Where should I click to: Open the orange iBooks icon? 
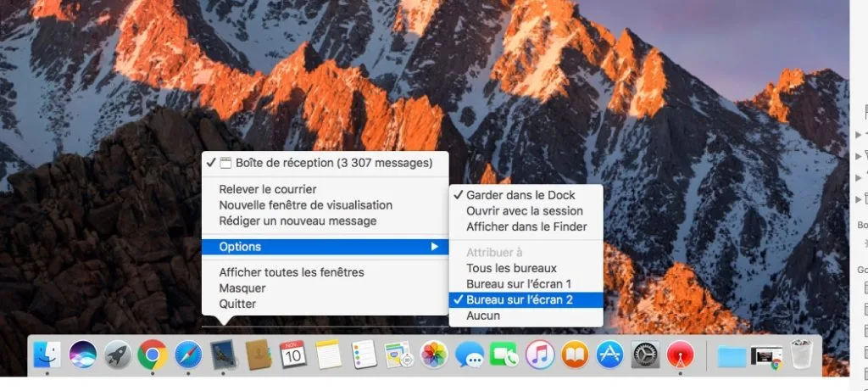(x=576, y=355)
